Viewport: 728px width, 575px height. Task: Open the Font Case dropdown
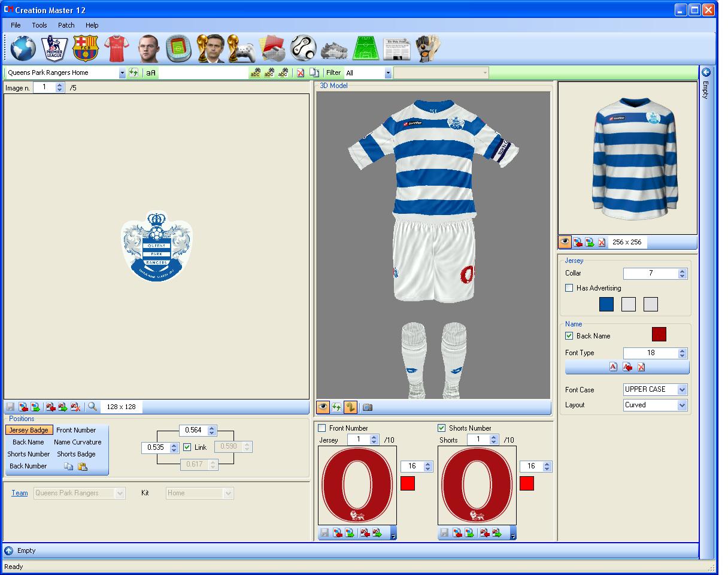tap(654, 389)
